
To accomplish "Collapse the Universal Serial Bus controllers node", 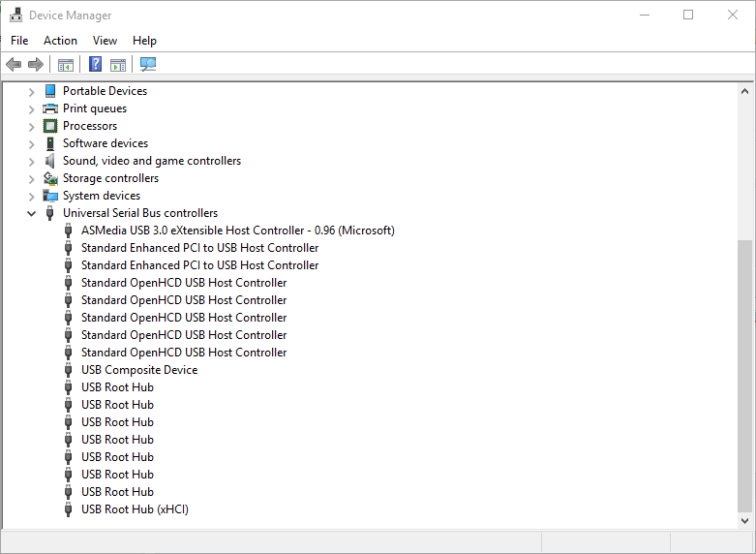I will pos(31,213).
